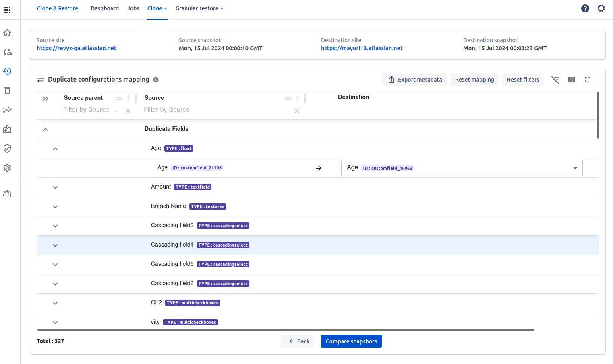
Task: Switch to the Jobs tab
Action: 133,8
